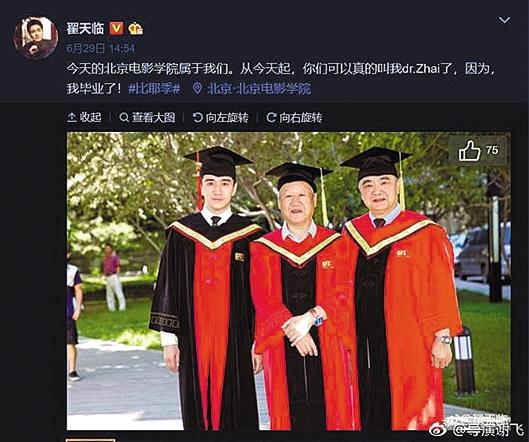Open the 翟天临 username profile link
This screenshot has width=529, height=442.
(85, 28)
